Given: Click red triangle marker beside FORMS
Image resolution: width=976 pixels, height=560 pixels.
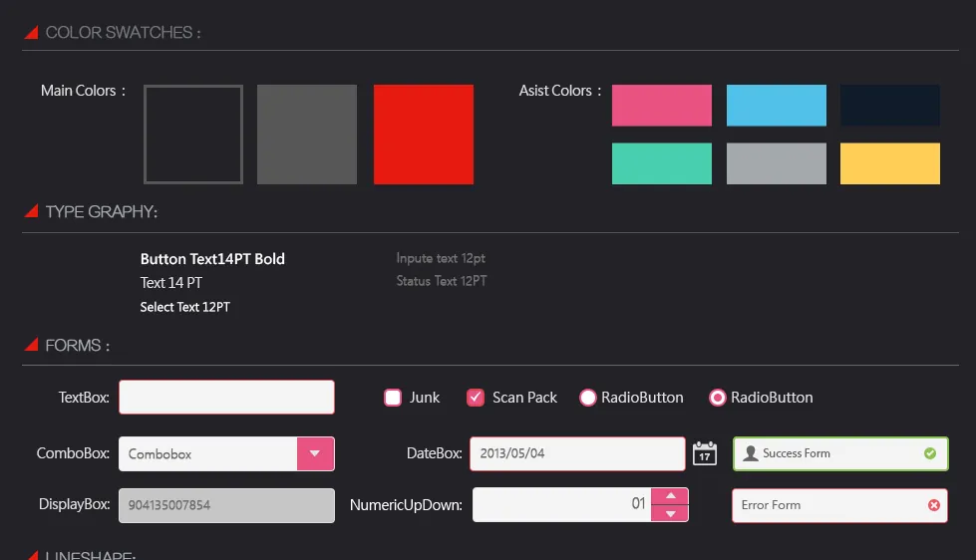Looking at the screenshot, I should (x=32, y=345).
